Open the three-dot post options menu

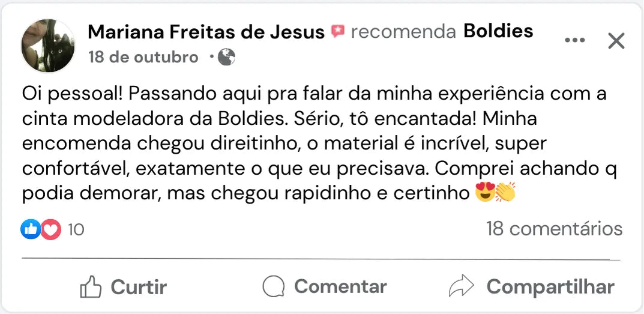[x=574, y=40]
